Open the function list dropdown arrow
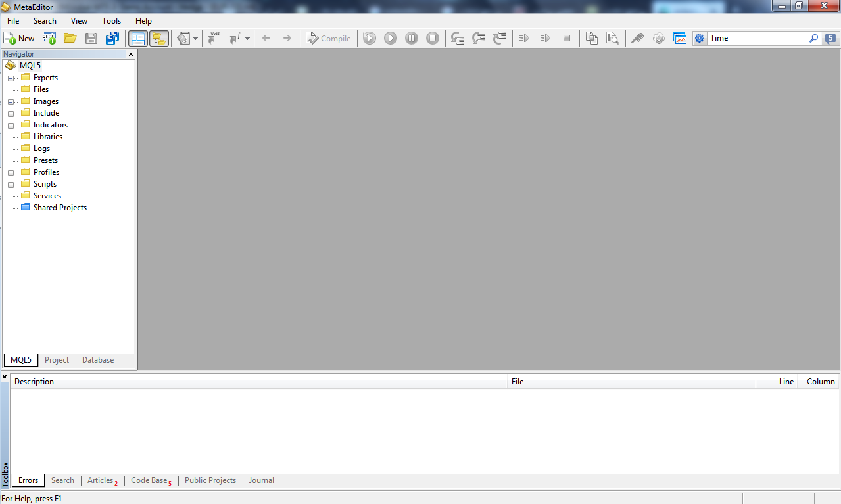This screenshot has height=504, width=841. coord(248,39)
